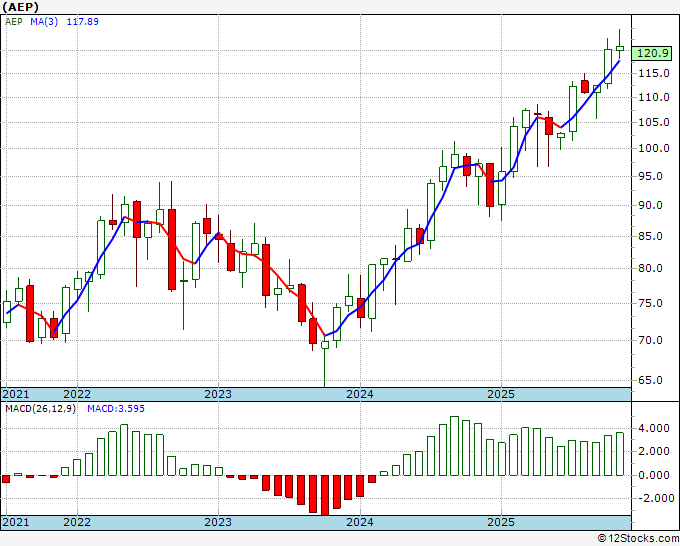680x546 pixels.
Task: Select the AEP legend label
Action: pos(13,21)
